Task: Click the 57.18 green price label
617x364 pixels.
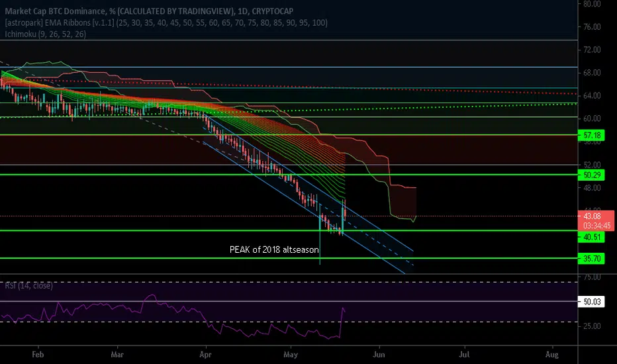Action: point(591,136)
